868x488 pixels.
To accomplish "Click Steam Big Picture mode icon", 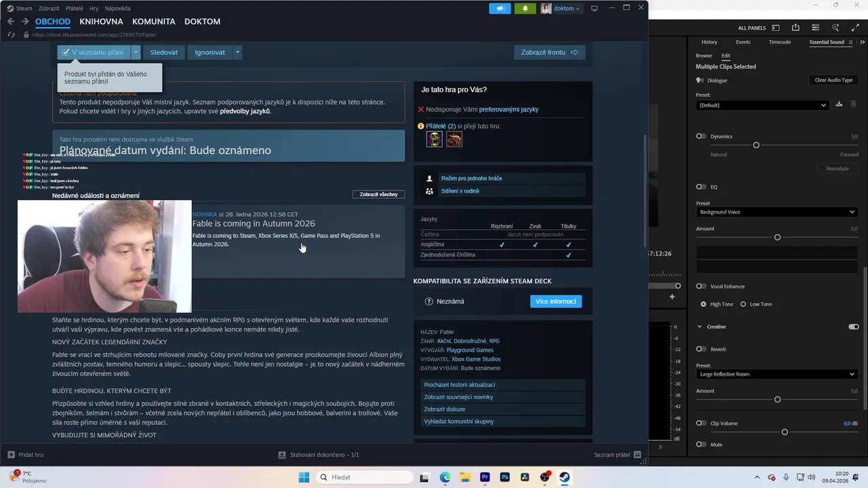I will tap(595, 8).
